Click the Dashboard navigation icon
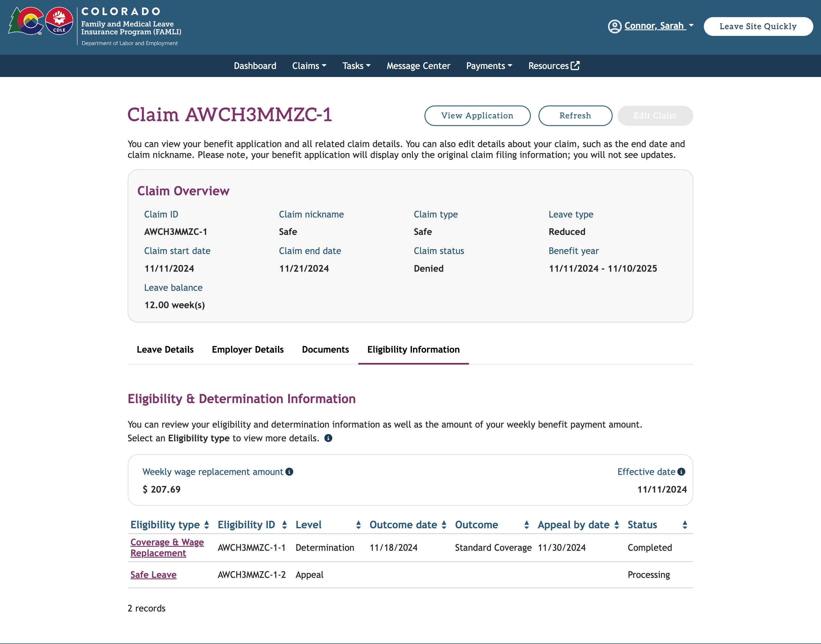Screen dimensions: 821x644 tap(255, 65)
